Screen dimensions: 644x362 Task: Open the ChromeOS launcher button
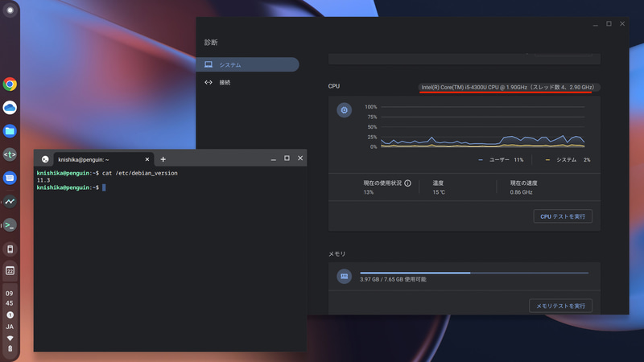(x=10, y=10)
